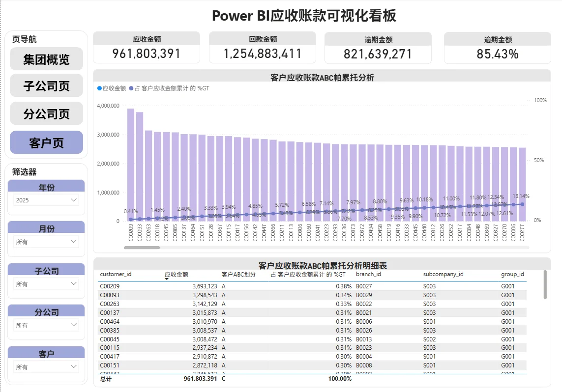Select customer cell C00464

pos(110,322)
